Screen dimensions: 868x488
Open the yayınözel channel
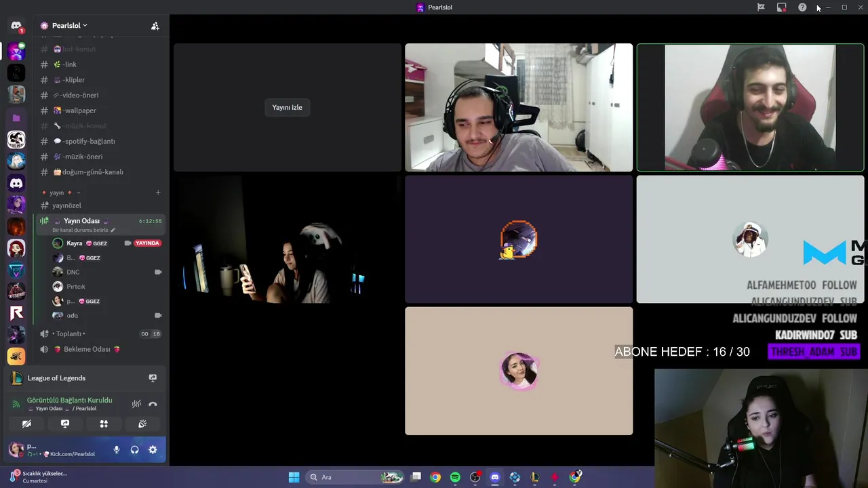coord(100,205)
